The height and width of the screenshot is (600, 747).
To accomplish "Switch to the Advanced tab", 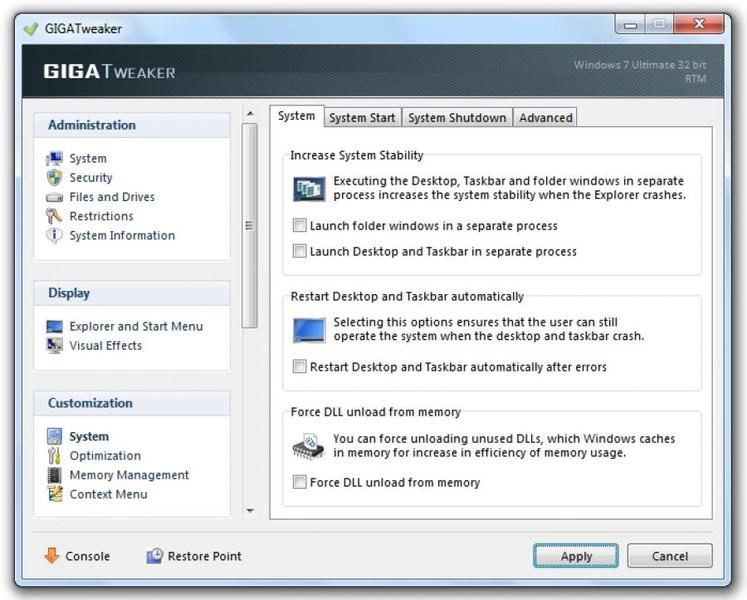I will tap(545, 118).
